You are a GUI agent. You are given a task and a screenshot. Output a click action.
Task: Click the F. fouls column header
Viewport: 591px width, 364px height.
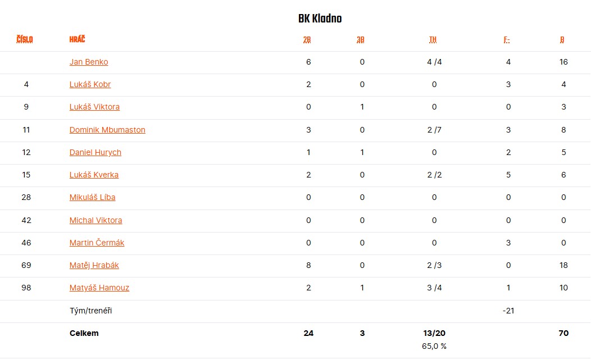[x=507, y=40]
